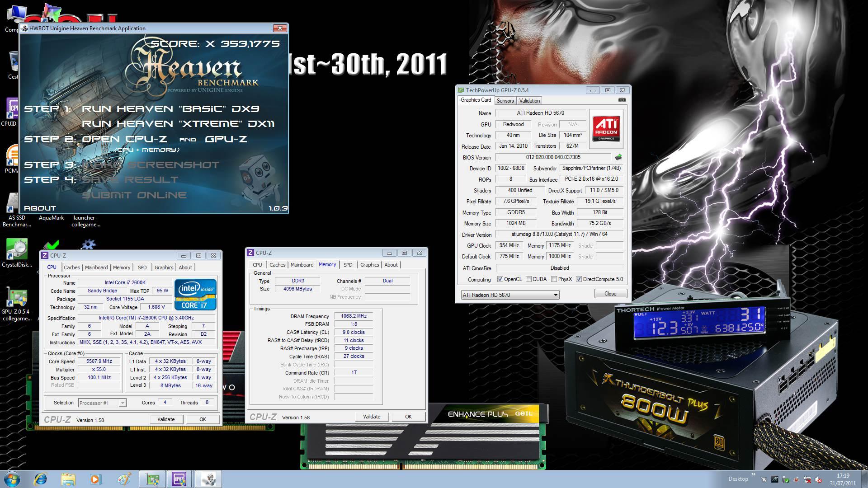Click OK in right CPU-Z Memory window

408,417
